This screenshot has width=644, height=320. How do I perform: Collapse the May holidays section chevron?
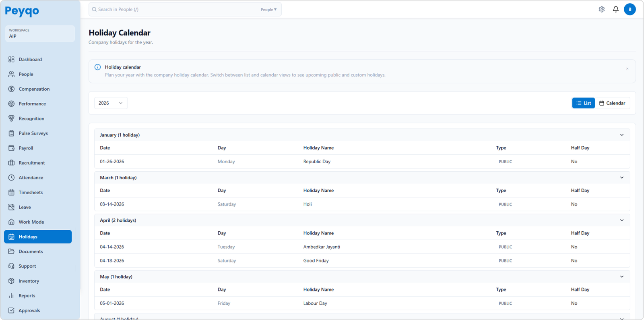[x=622, y=277]
